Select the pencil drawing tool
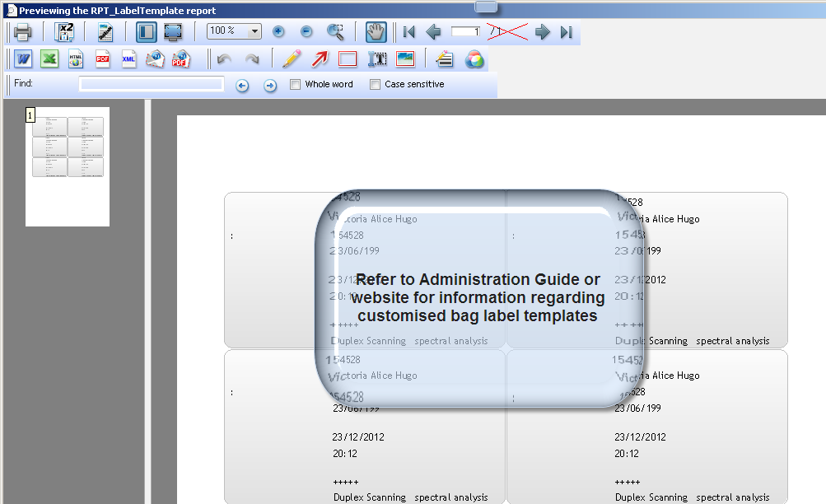This screenshot has width=826, height=504. [292, 59]
